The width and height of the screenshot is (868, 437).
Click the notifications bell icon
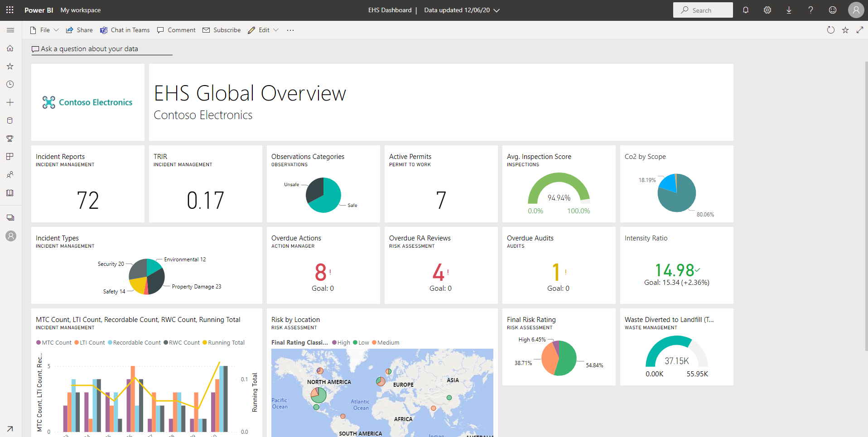coord(745,10)
